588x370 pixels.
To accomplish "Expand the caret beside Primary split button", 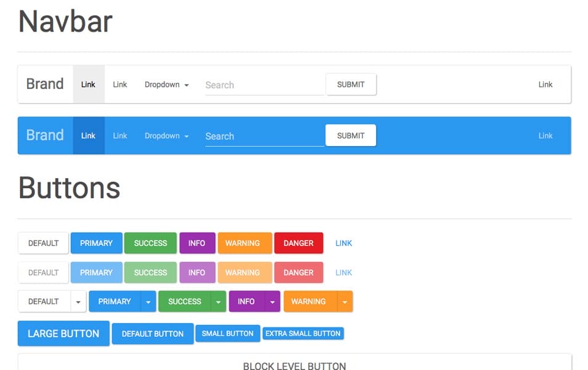I will (149, 302).
